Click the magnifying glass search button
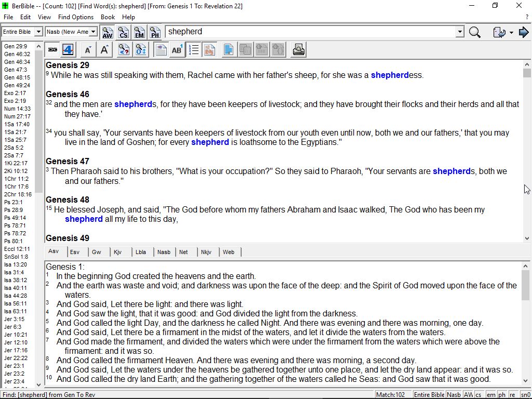Viewport: 532px width, 399px height. tap(475, 32)
